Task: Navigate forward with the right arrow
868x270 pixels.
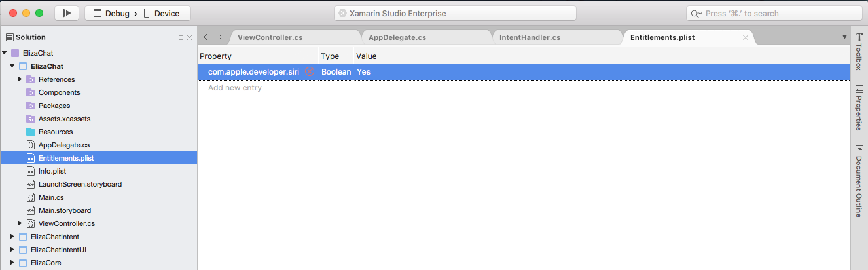Action: (220, 37)
